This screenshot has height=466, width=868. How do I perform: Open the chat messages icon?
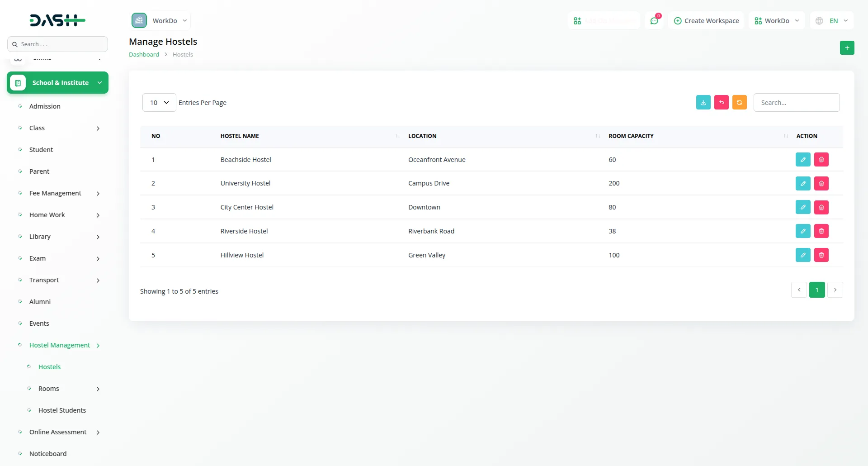pyautogui.click(x=654, y=21)
